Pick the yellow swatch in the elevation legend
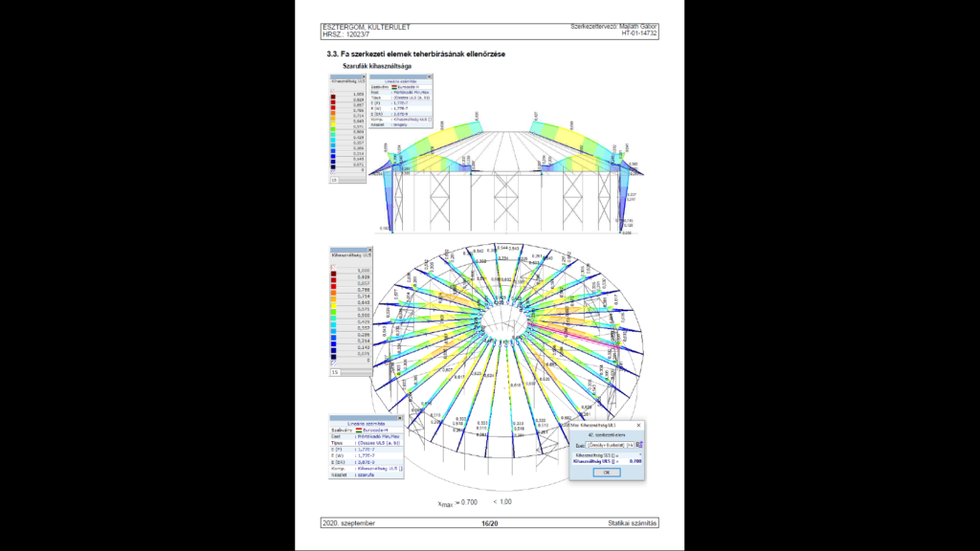The height and width of the screenshot is (551, 980). point(333,123)
